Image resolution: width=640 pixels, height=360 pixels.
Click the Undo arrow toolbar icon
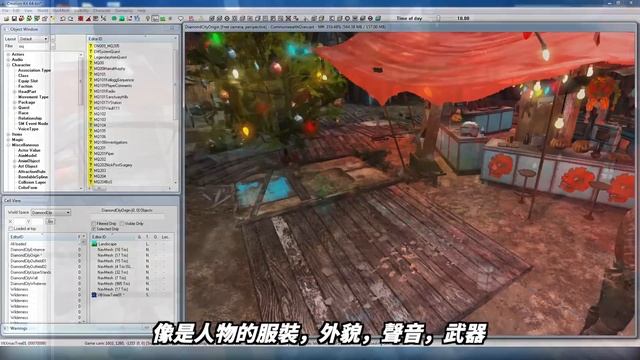point(63,18)
